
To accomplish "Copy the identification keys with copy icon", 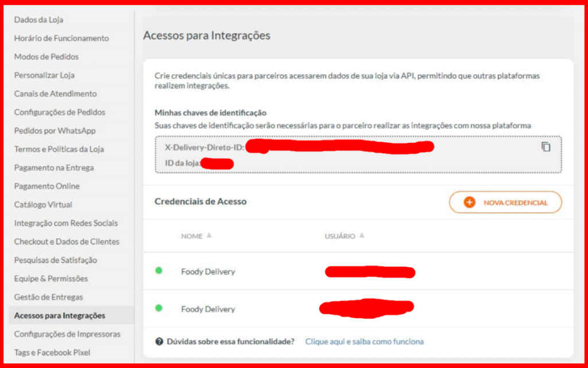I will 546,147.
